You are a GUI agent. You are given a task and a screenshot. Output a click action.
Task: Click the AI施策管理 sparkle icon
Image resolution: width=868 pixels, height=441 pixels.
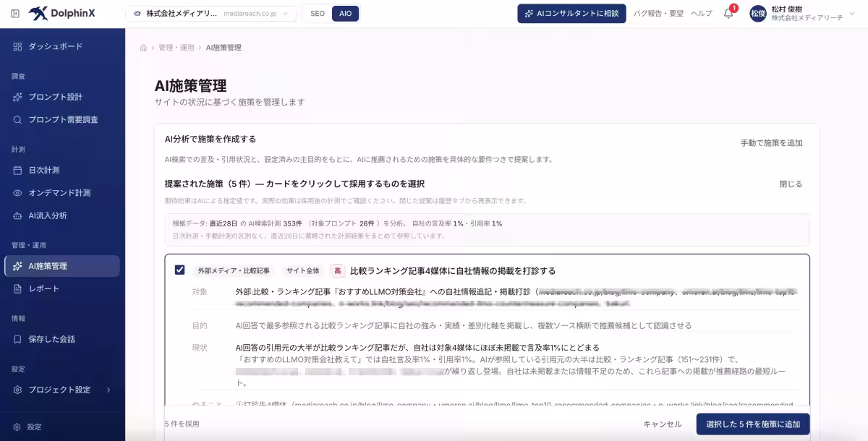(x=18, y=266)
